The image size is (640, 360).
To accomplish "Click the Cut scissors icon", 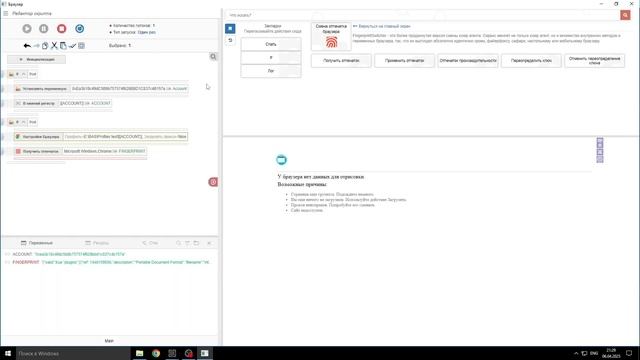I will click(x=54, y=46).
